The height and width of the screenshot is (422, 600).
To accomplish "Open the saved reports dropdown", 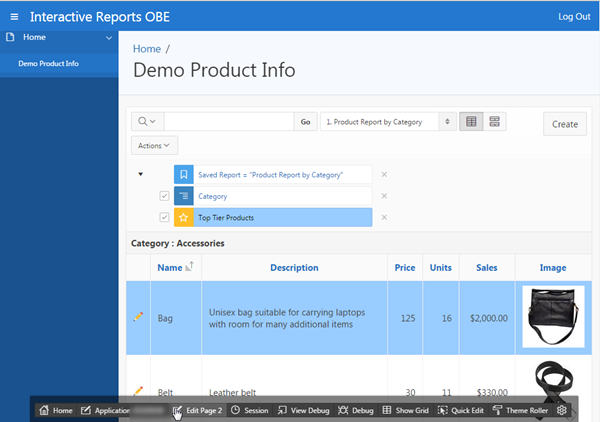I will [x=388, y=122].
